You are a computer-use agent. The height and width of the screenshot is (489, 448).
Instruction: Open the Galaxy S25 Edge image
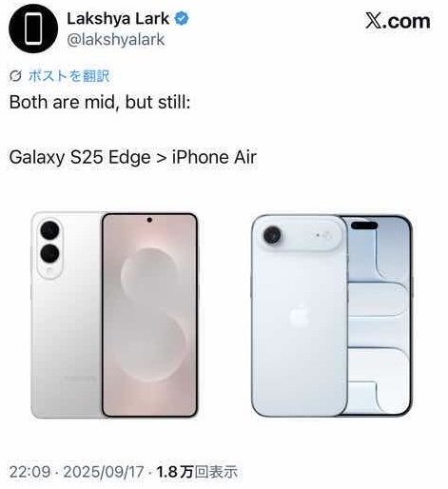[x=114, y=315]
